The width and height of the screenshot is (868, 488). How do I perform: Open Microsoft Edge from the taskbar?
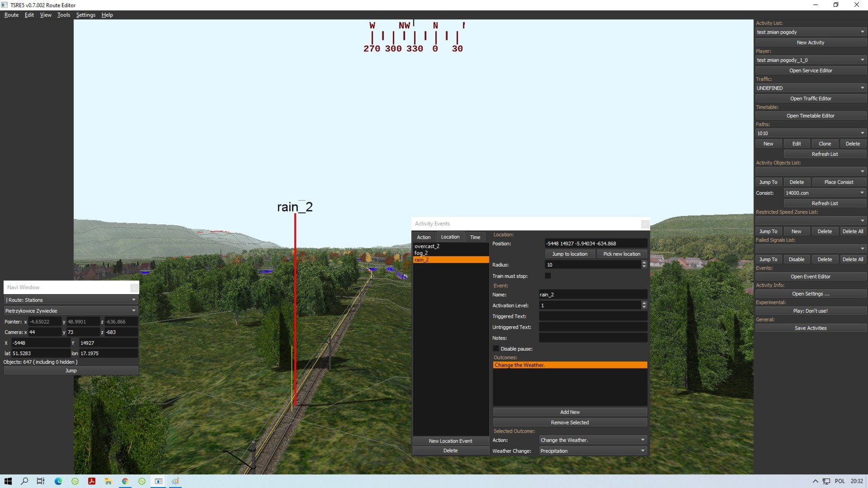(58, 481)
